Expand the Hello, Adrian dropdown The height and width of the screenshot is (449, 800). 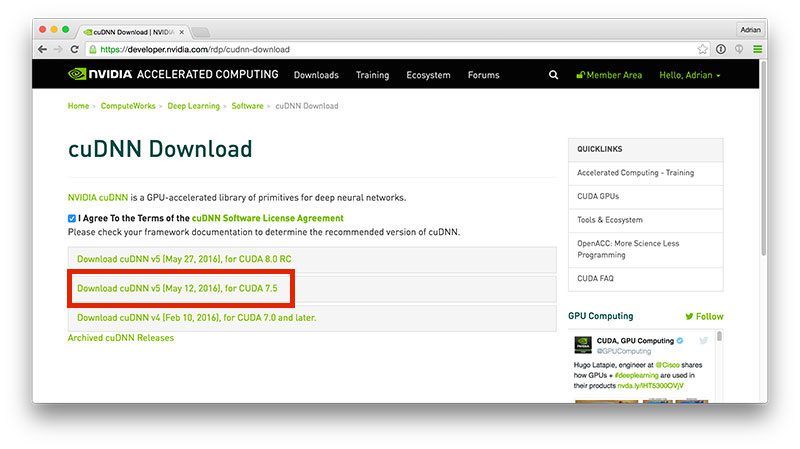[690, 75]
